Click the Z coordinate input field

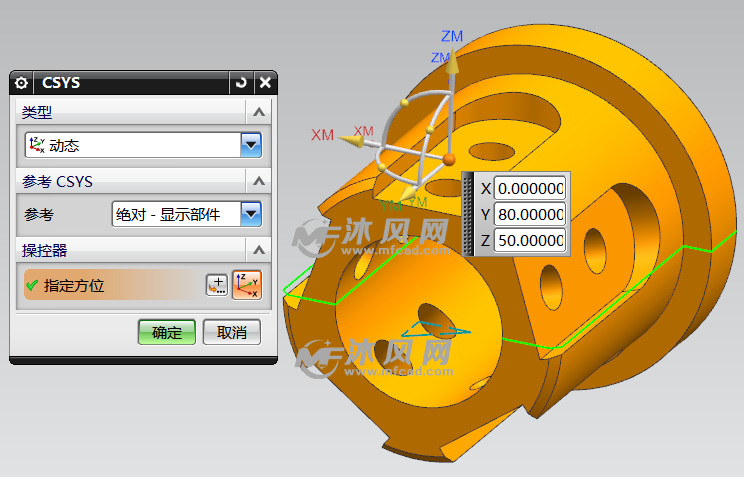click(530, 241)
